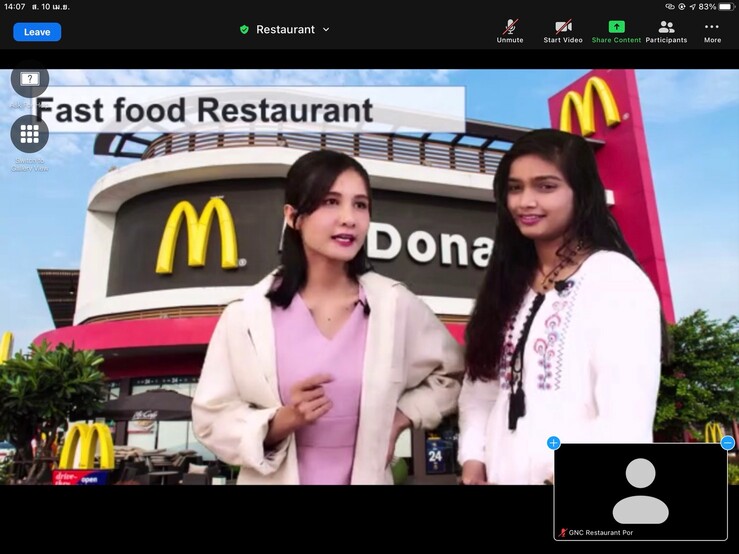This screenshot has height=554, width=739.
Task: Tap the battery indicator in status bar
Action: pyautogui.click(x=726, y=7)
